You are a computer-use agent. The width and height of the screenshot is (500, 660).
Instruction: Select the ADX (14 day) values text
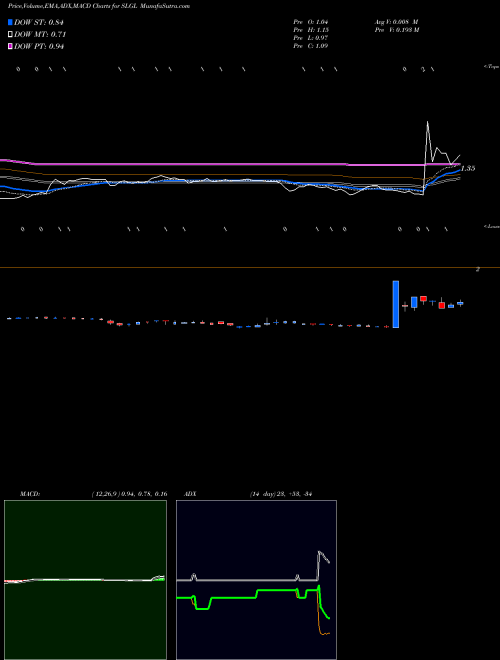tap(280, 494)
